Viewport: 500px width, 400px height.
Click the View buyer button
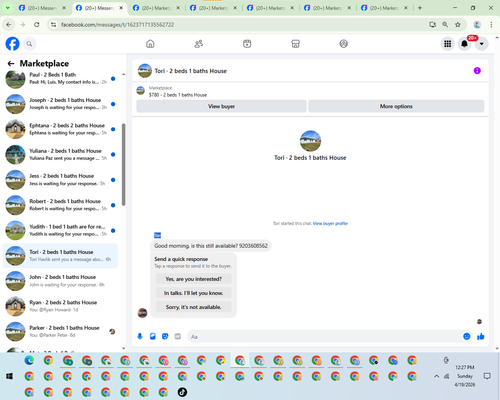pos(221,106)
